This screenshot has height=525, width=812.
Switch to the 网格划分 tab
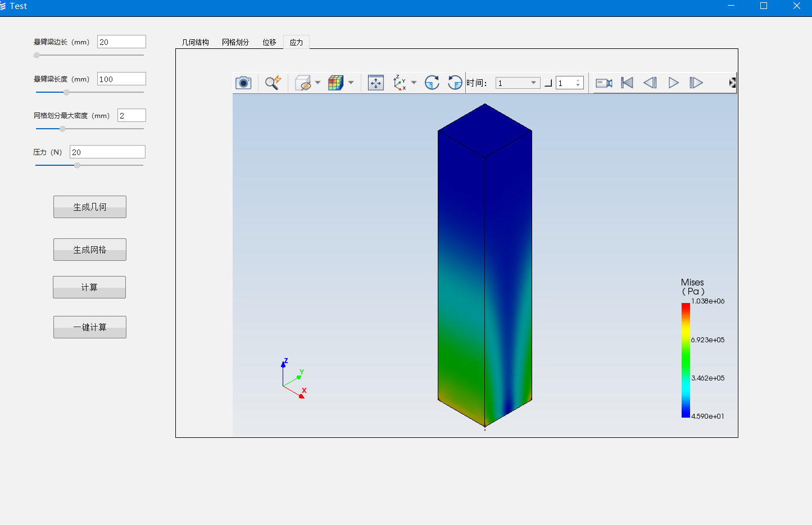(x=235, y=42)
